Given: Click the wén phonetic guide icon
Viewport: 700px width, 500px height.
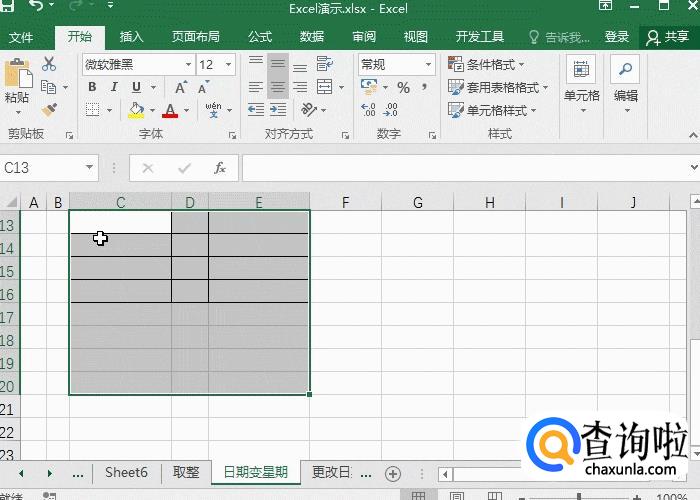Looking at the screenshot, I should point(213,109).
